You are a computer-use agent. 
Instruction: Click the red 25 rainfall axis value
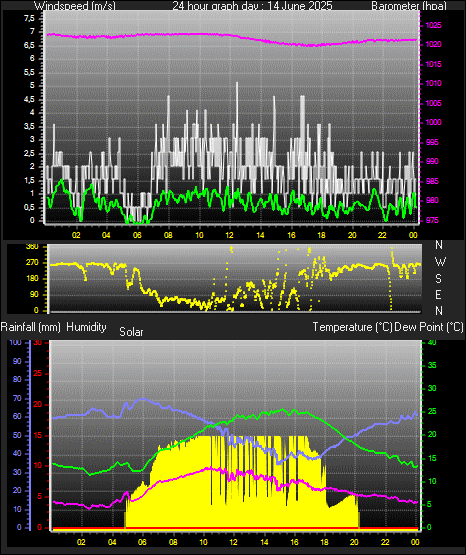[x=38, y=373]
